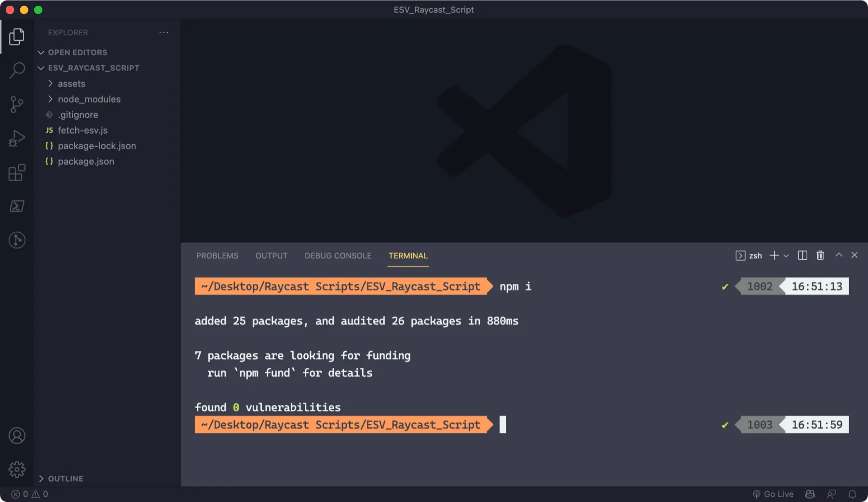Open the Source Control view

point(17,104)
